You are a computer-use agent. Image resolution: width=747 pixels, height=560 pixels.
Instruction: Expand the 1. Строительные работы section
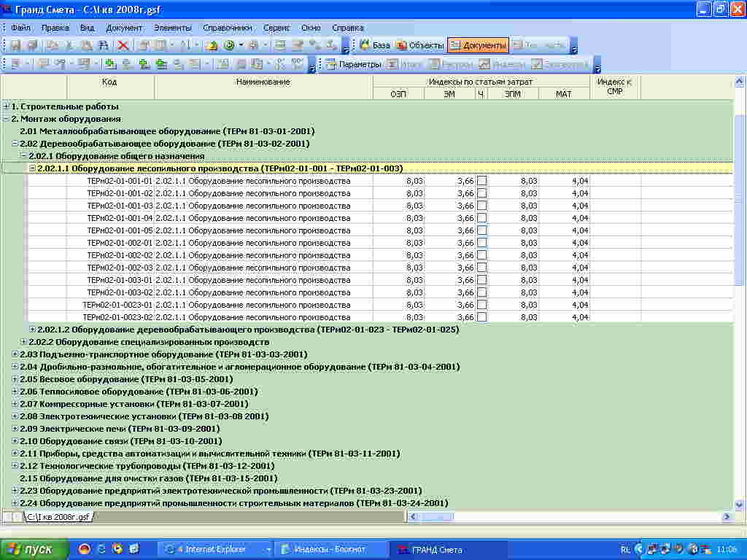click(x=7, y=106)
